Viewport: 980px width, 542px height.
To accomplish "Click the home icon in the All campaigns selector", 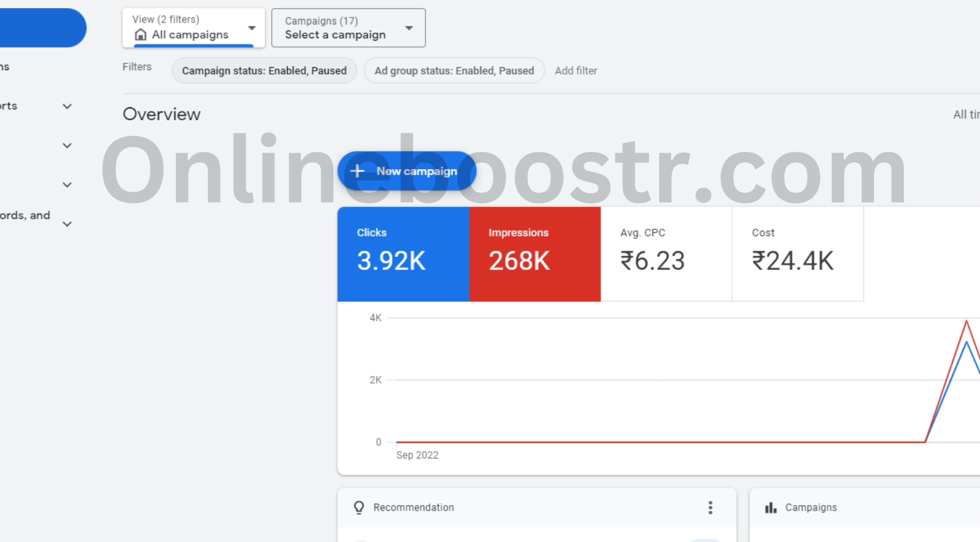I will pyautogui.click(x=141, y=35).
